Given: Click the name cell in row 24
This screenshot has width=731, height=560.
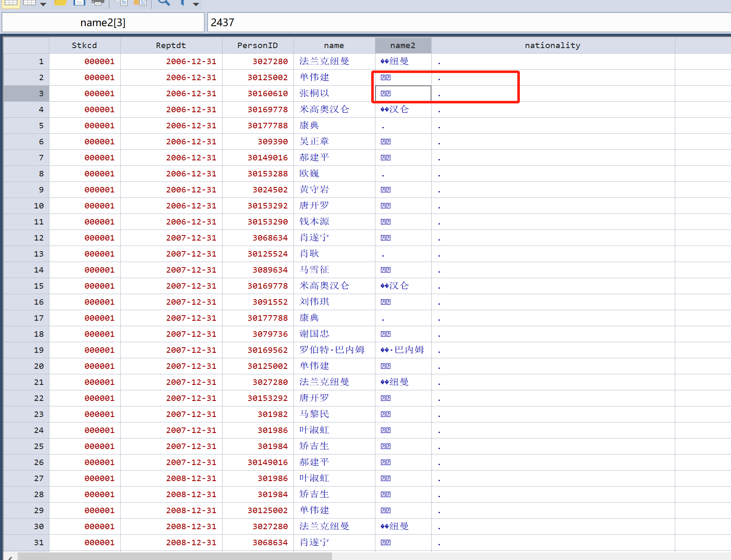Looking at the screenshot, I should 334,430.
